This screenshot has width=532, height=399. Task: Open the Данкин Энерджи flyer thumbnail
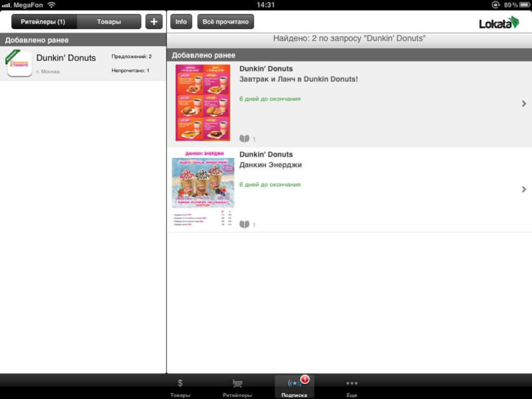click(x=203, y=189)
